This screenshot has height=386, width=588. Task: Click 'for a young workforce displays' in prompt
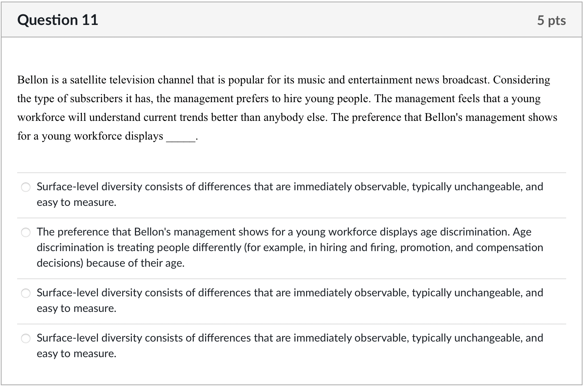click(90, 136)
